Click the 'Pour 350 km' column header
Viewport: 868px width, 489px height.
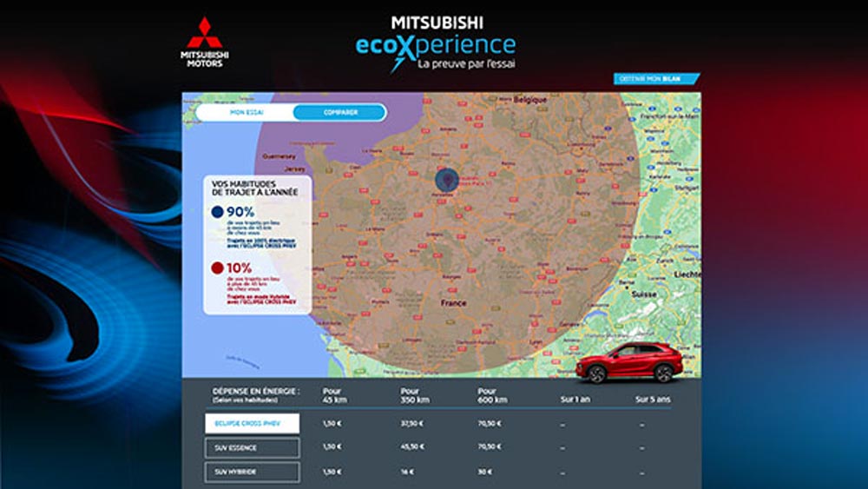[x=415, y=395]
